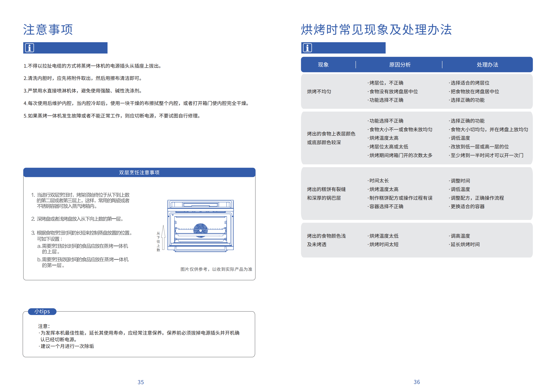Click page number 35
Image resolution: width=556 pixels, height=392 pixels.
pos(141,382)
